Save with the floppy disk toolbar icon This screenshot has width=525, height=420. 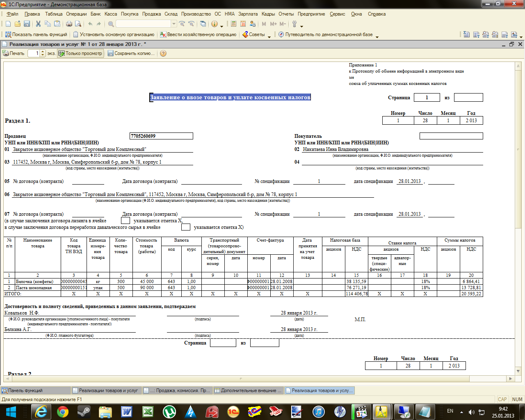(x=27, y=24)
